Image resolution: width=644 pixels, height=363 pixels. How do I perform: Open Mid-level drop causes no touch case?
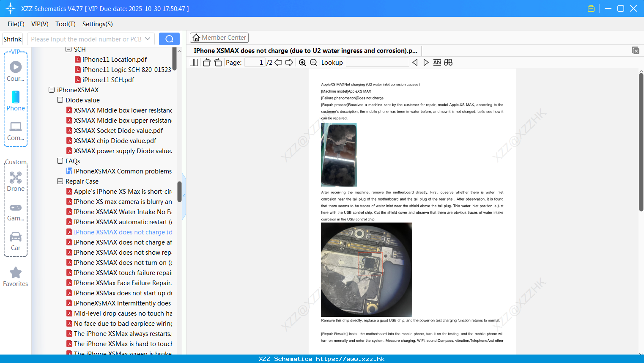pyautogui.click(x=119, y=313)
